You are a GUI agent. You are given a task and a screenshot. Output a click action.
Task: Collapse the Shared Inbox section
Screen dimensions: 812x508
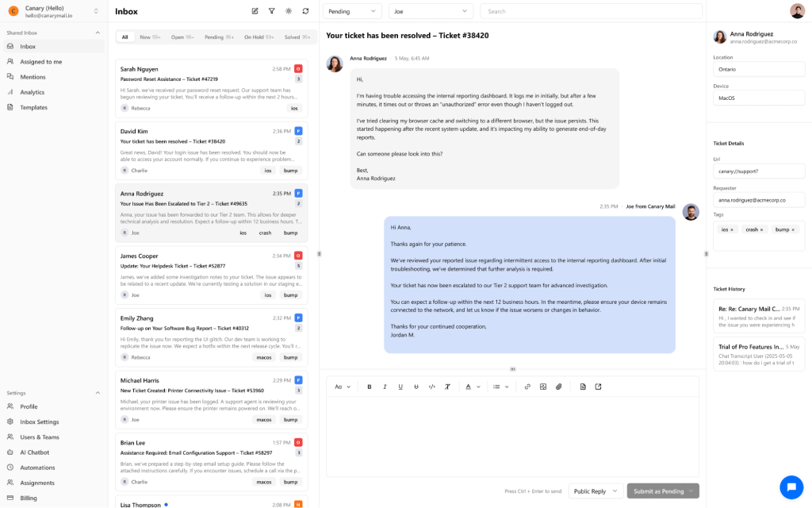click(98, 33)
